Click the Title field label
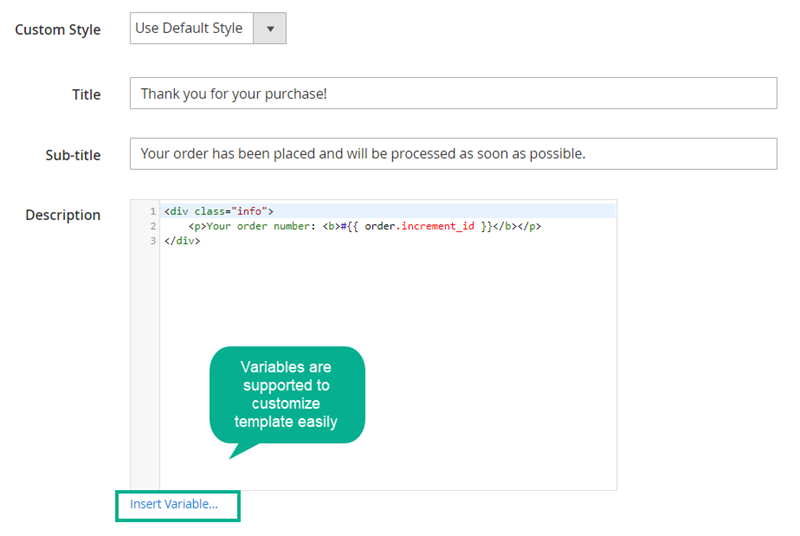Image resolution: width=800 pixels, height=536 pixels. pos(86,94)
